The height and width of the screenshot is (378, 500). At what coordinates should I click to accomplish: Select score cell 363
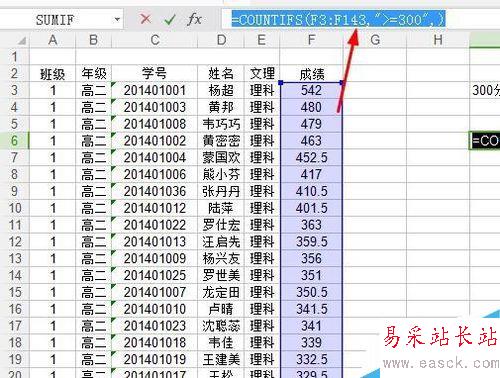(x=311, y=225)
